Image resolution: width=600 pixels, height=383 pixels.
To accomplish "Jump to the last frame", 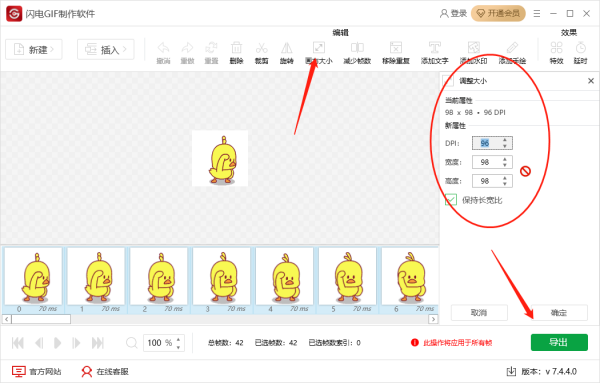I will tap(98, 343).
